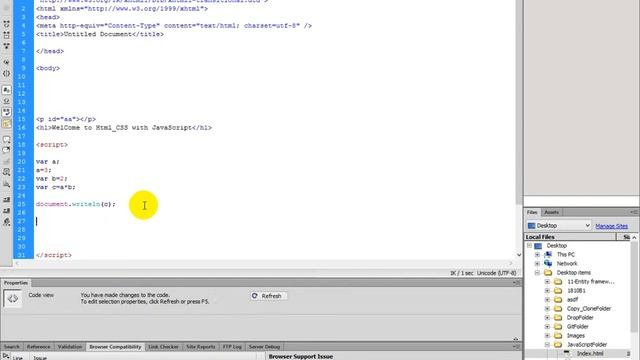Click the var c=a*b; code line
This screenshot has height=360, width=640.
(56, 187)
